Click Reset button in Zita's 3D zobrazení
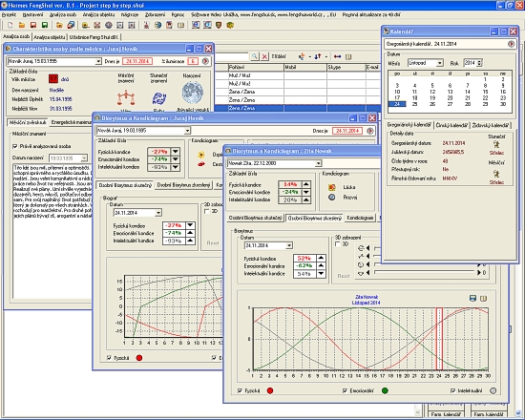Image resolution: width=525 pixels, height=420 pixels. click(344, 276)
